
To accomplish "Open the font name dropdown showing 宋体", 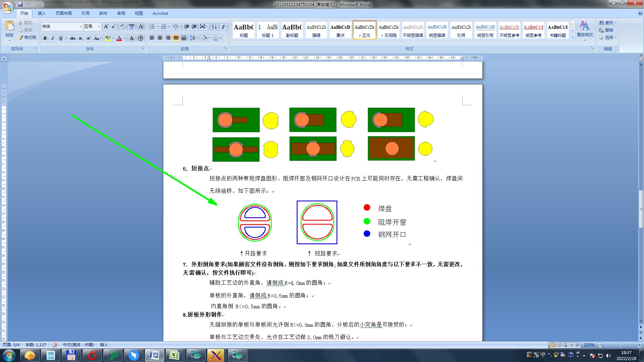I will pos(80,26).
